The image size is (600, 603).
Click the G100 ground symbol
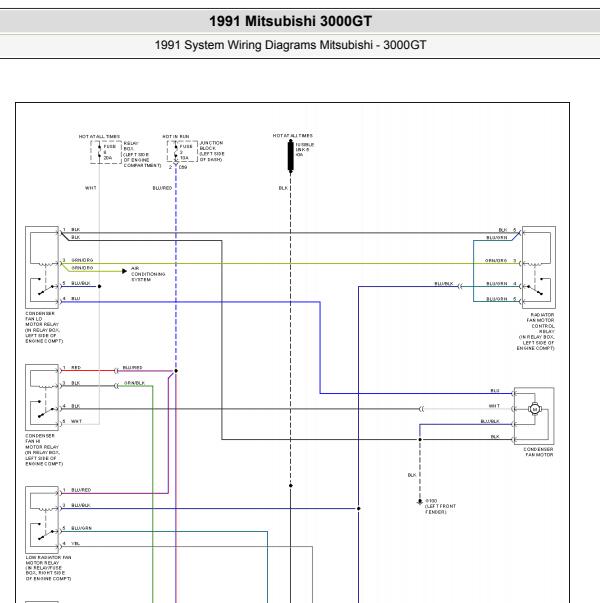pyautogui.click(x=420, y=502)
